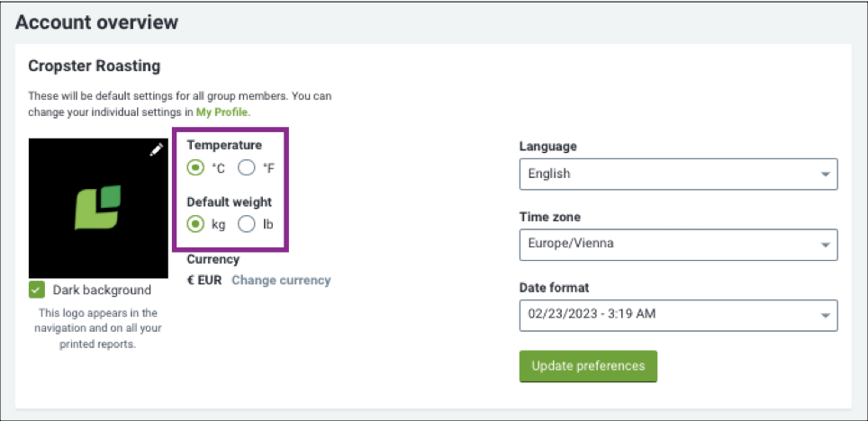Viewport: 868px width, 421px height.
Task: Select the °C temperature option
Action: click(194, 167)
